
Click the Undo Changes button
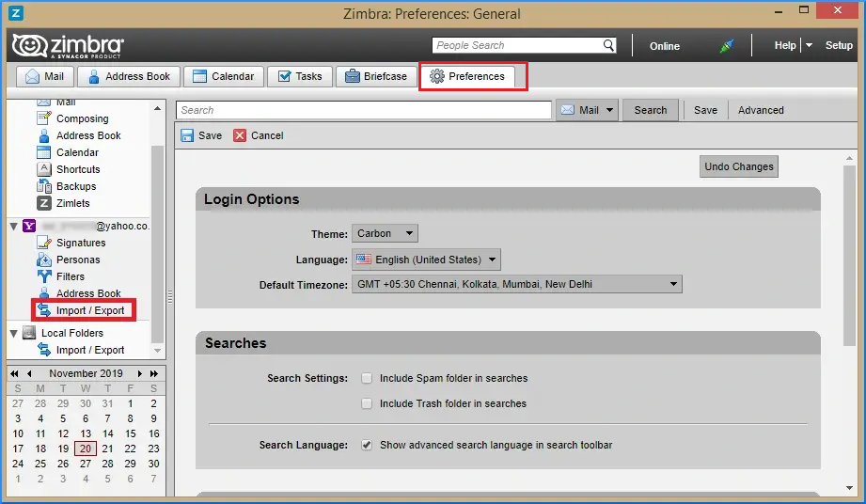coord(738,166)
